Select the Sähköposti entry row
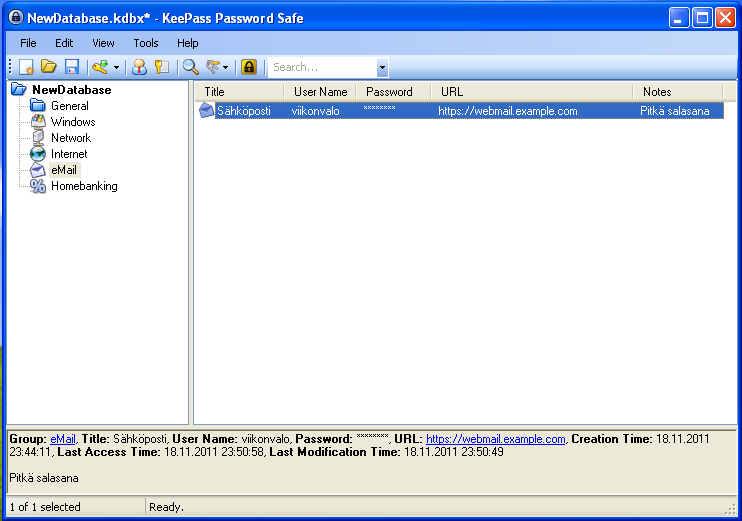Screen dimensions: 742x521 (x=461, y=111)
